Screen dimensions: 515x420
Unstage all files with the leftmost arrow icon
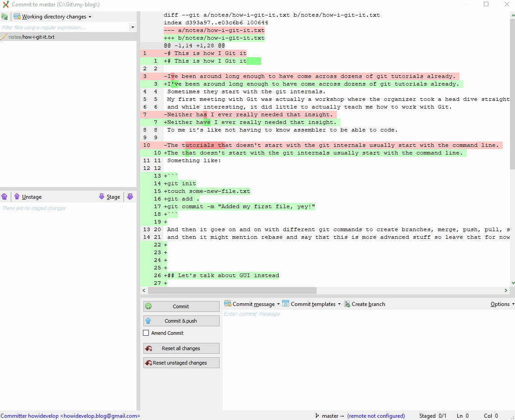click(x=5, y=196)
